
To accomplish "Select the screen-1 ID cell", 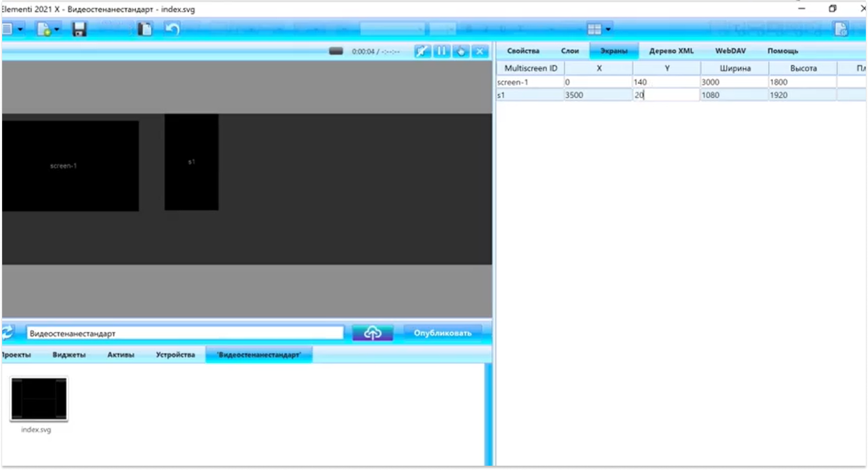I will 530,82.
